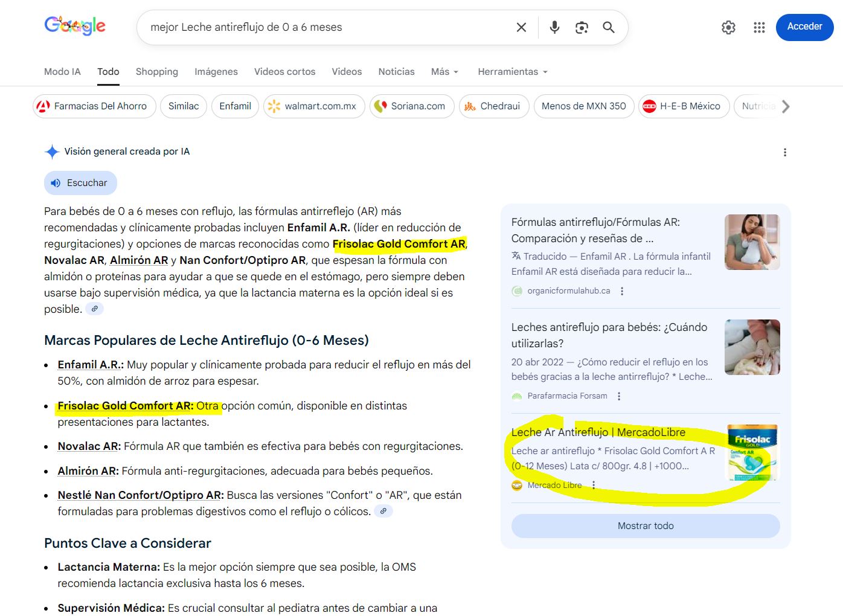Click the magnifying glass search icon
This screenshot has height=616, width=843.
(609, 27)
